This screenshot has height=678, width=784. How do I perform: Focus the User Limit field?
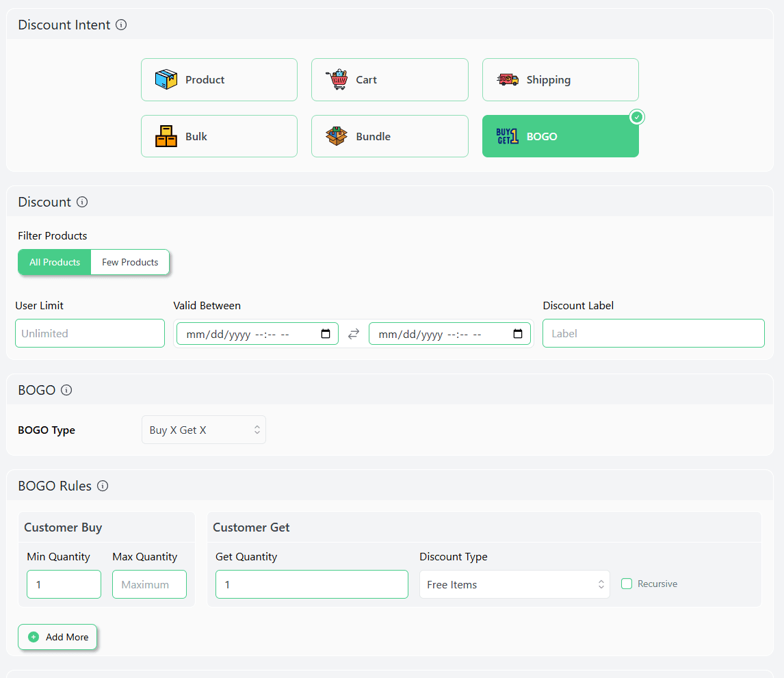pos(90,333)
